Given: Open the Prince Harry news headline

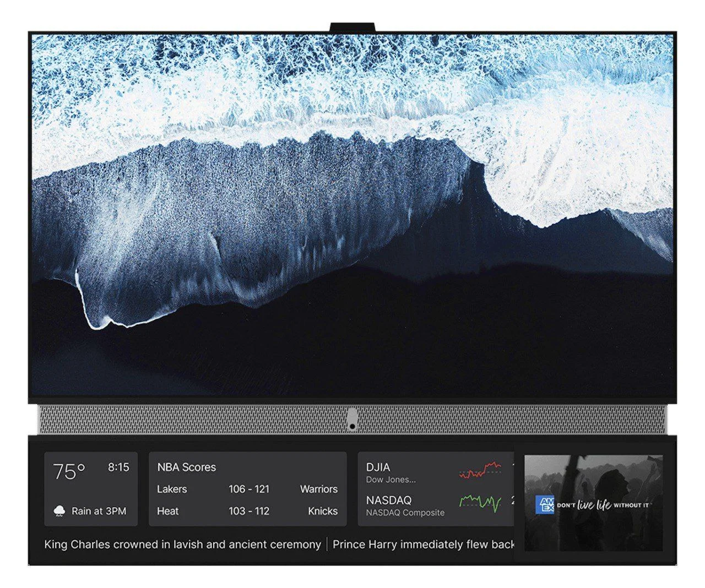Looking at the screenshot, I should click(423, 545).
